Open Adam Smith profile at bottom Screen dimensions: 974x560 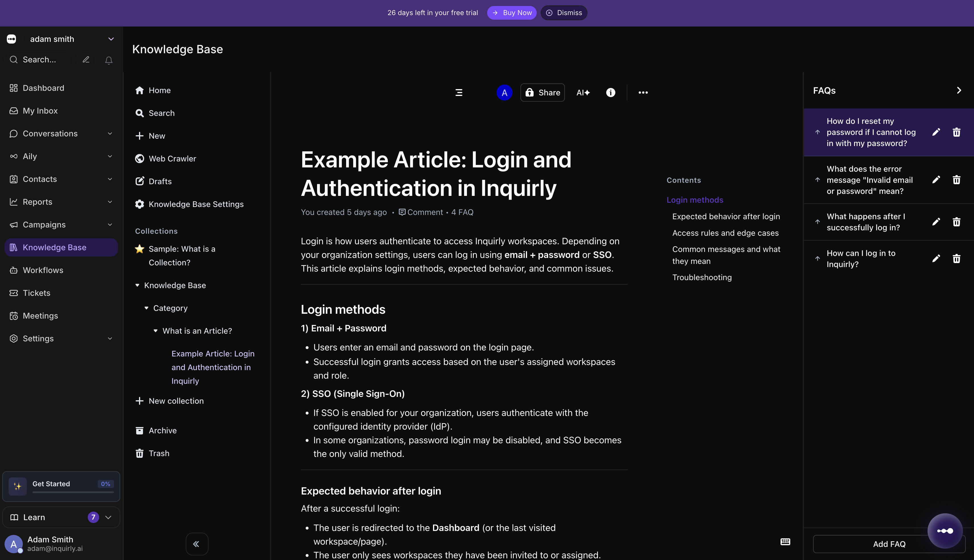pos(61,544)
